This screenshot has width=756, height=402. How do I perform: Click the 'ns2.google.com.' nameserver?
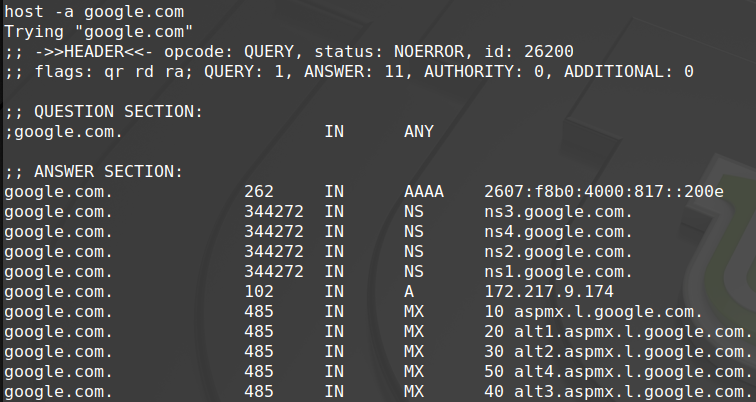[x=558, y=252]
